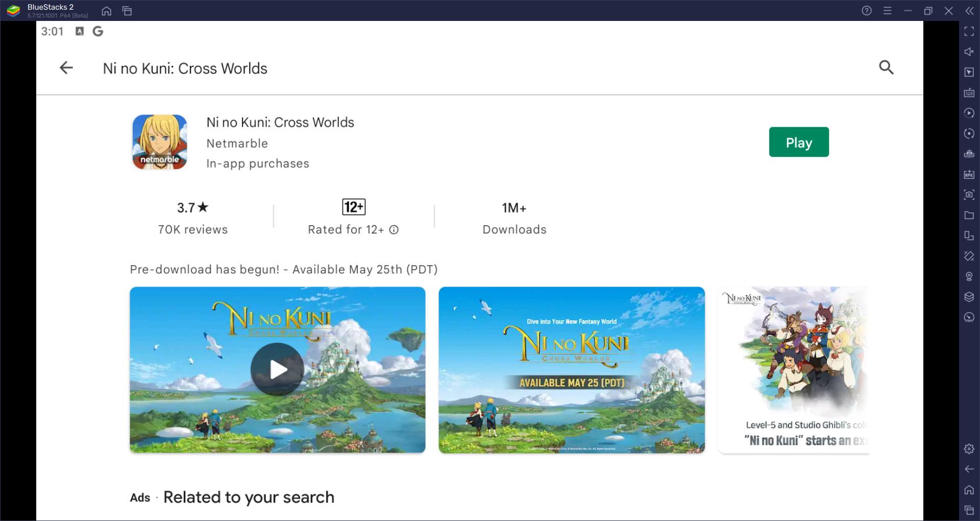Open BlueStacks multi-instance tabs icon in title bar
Image resolution: width=980 pixels, height=521 pixels.
coord(127,11)
